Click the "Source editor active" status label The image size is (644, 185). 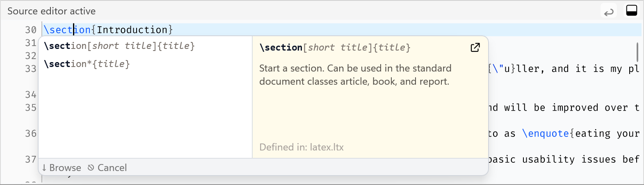click(51, 11)
